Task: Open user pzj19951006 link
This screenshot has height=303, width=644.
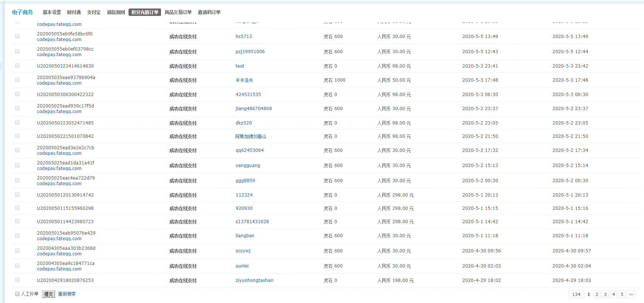Action: coord(250,52)
